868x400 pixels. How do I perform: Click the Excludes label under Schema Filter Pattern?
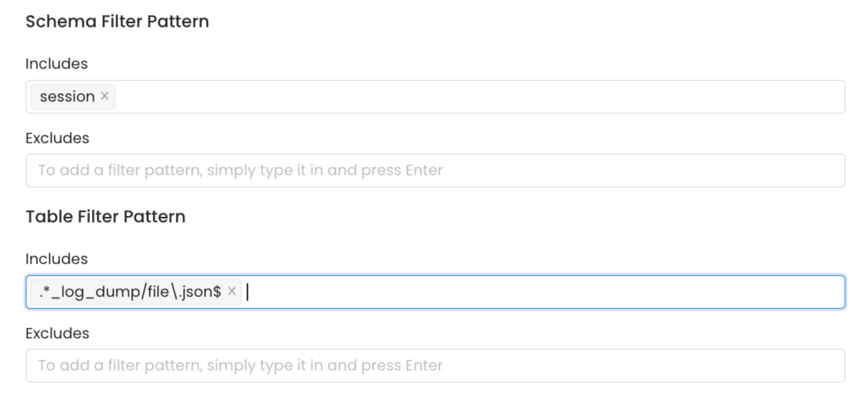(x=57, y=138)
